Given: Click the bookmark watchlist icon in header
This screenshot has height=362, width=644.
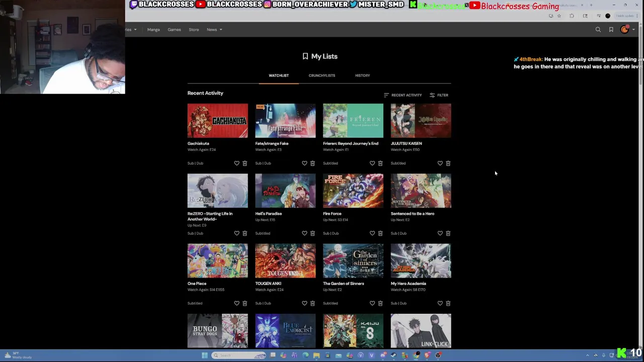Looking at the screenshot, I should (611, 30).
